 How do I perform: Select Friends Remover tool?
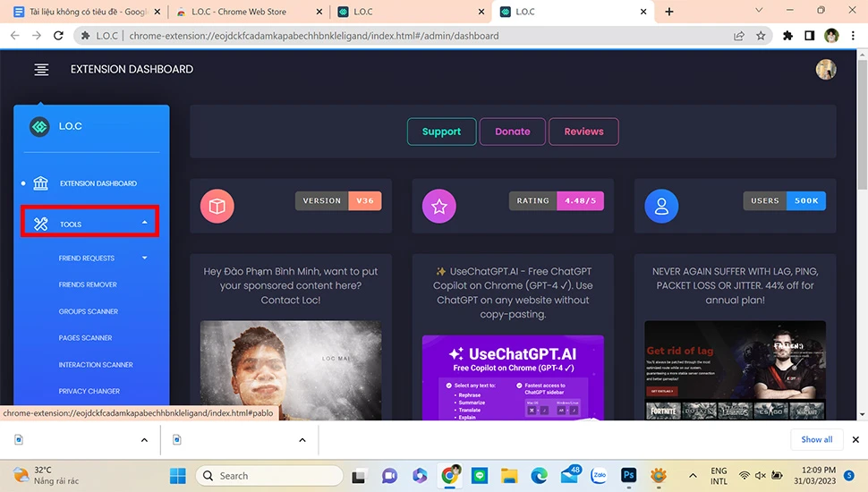pyautogui.click(x=88, y=284)
